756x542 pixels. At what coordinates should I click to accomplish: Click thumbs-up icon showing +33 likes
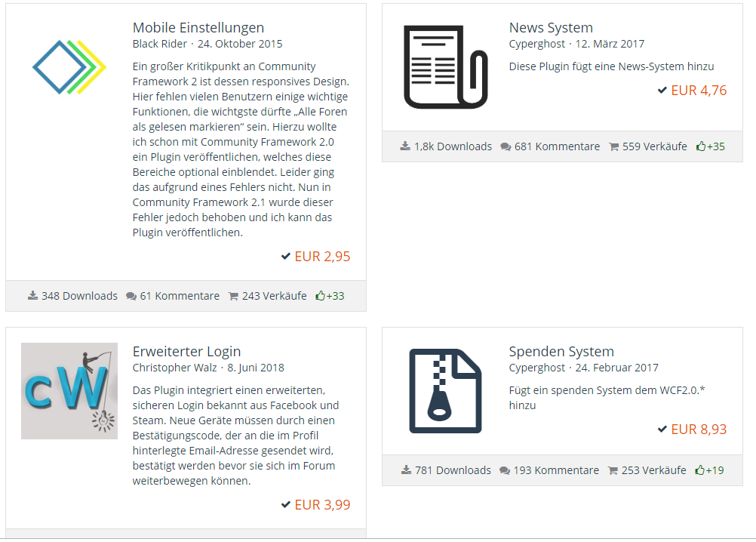[x=321, y=296]
